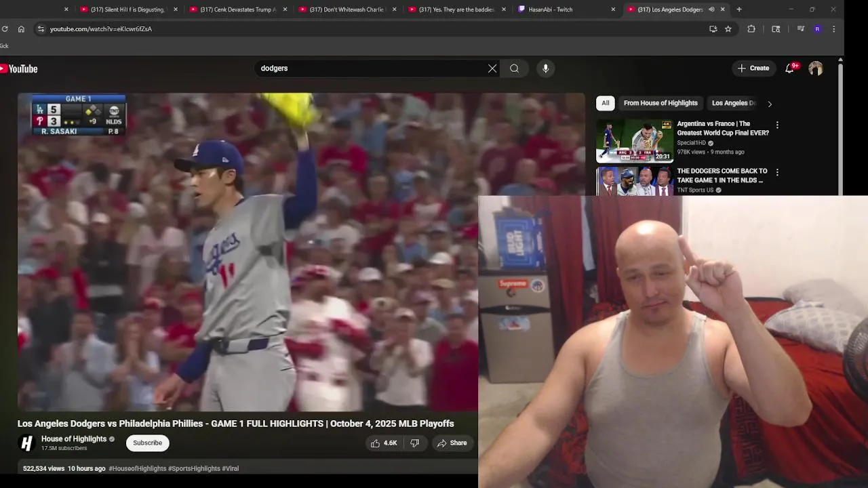Reload the page in the browser

pyautogui.click(x=5, y=29)
